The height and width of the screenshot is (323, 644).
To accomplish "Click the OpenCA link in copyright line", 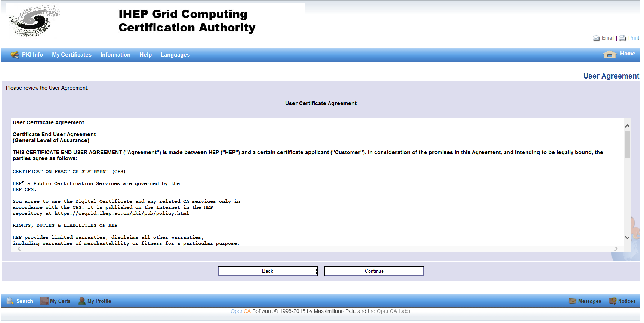I will (x=241, y=311).
